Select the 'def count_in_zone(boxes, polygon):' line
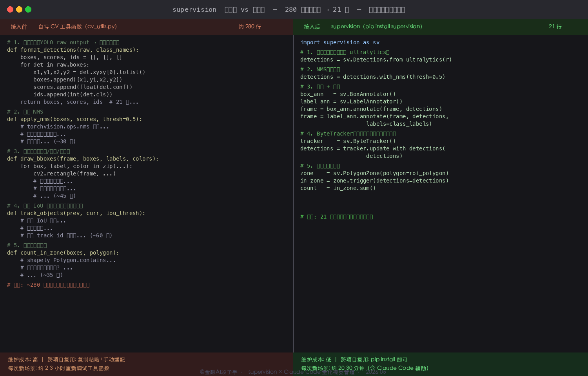Viewport: 588px width, 376px height. pyautogui.click(x=63, y=253)
